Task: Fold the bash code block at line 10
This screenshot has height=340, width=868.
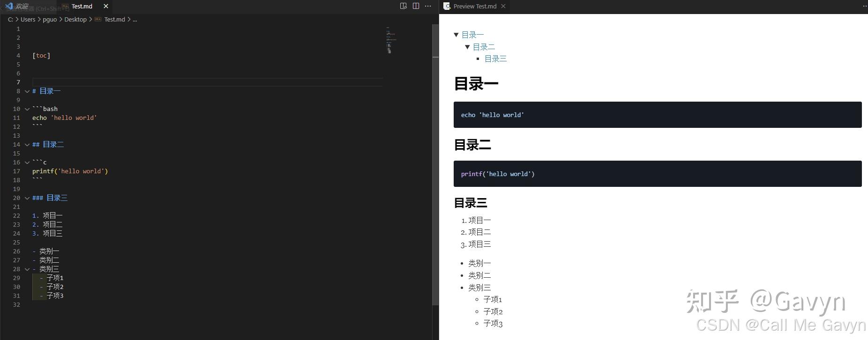Action: [x=27, y=109]
